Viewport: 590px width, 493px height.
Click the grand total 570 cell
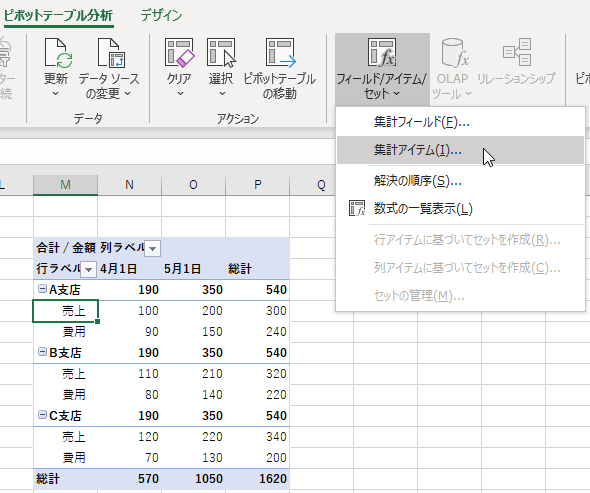point(129,479)
